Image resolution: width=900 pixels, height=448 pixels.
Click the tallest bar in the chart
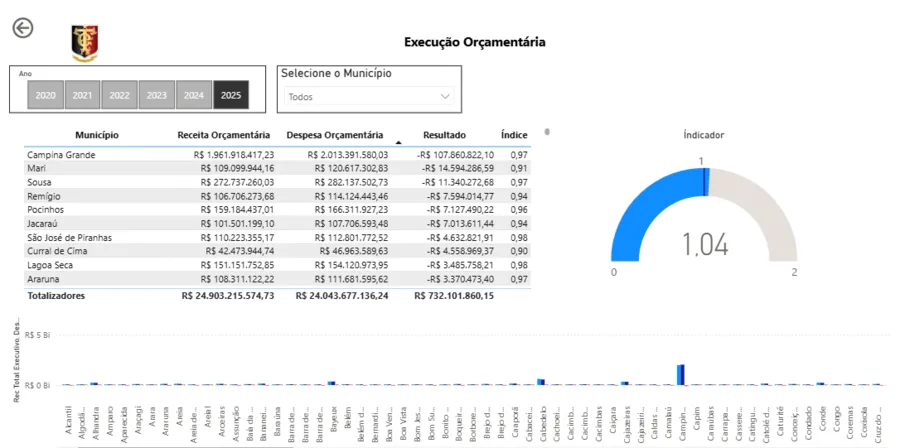tap(680, 374)
